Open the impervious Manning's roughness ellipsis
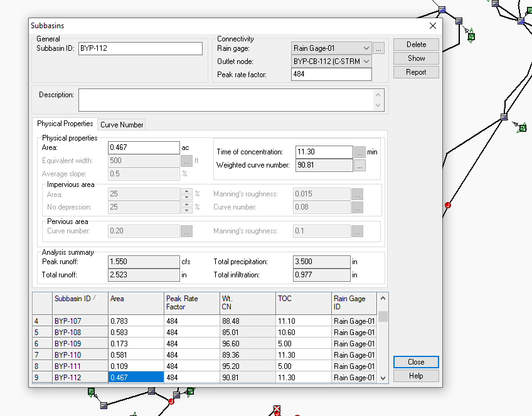 pos(358,194)
